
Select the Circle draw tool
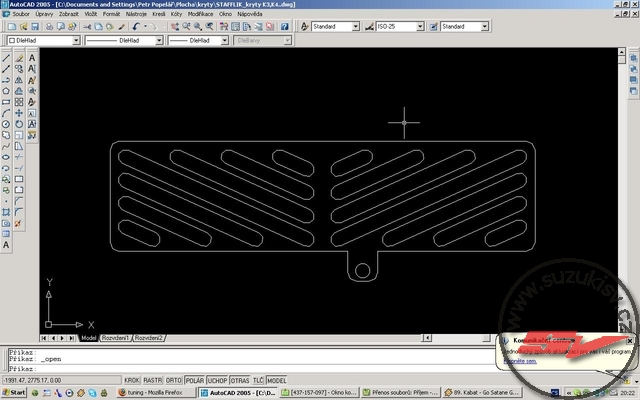tap(6, 124)
